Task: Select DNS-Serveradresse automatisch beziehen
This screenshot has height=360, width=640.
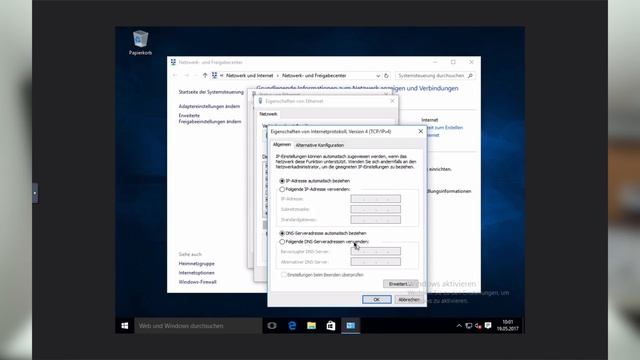Action: click(x=323, y=233)
